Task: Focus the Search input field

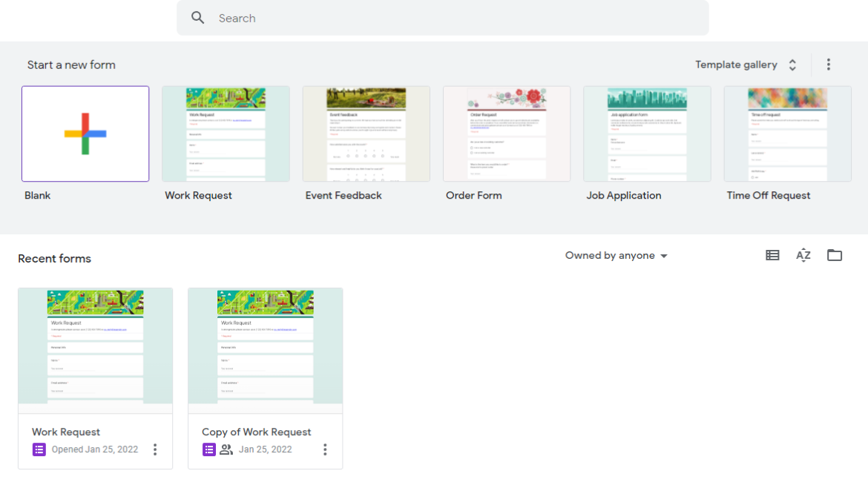Action: (442, 18)
